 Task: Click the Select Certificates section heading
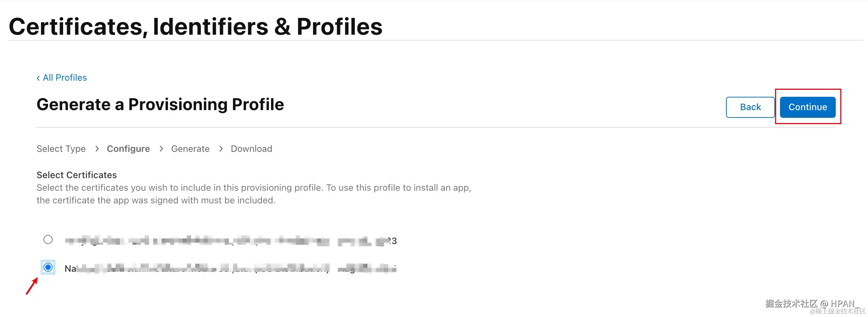pos(76,175)
